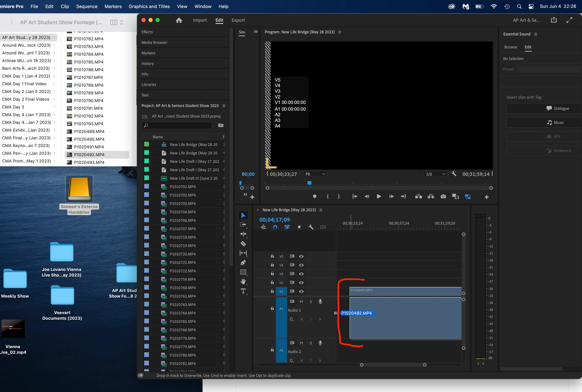
Task: Click the project panel search field
Action: tap(177, 125)
